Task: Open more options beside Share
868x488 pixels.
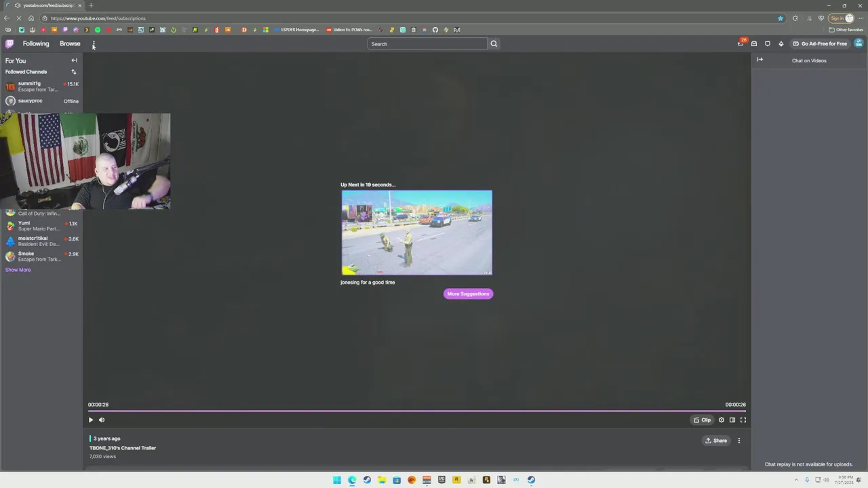Action: [x=739, y=441]
